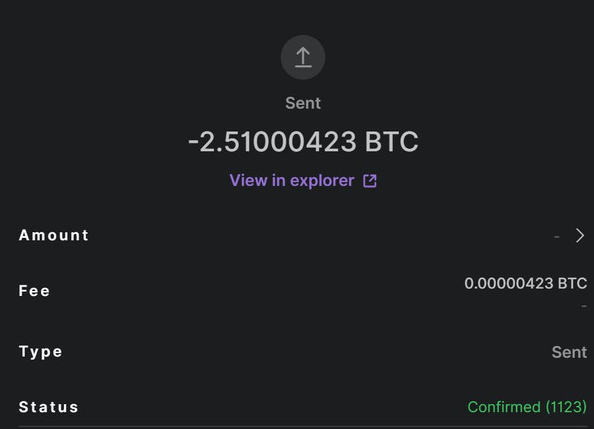Click the Sent label under the icon
This screenshot has height=429, width=594.
click(303, 103)
